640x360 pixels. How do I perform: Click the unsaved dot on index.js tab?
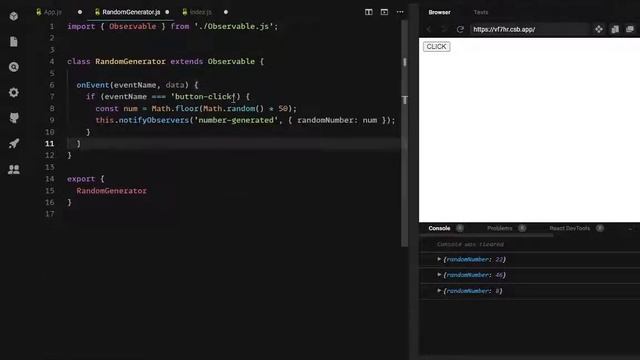226,12
